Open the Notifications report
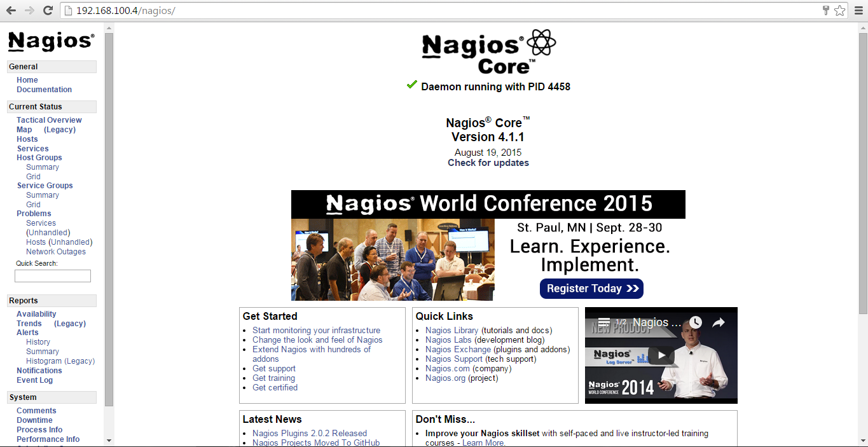This screenshot has width=868, height=447. (39, 371)
